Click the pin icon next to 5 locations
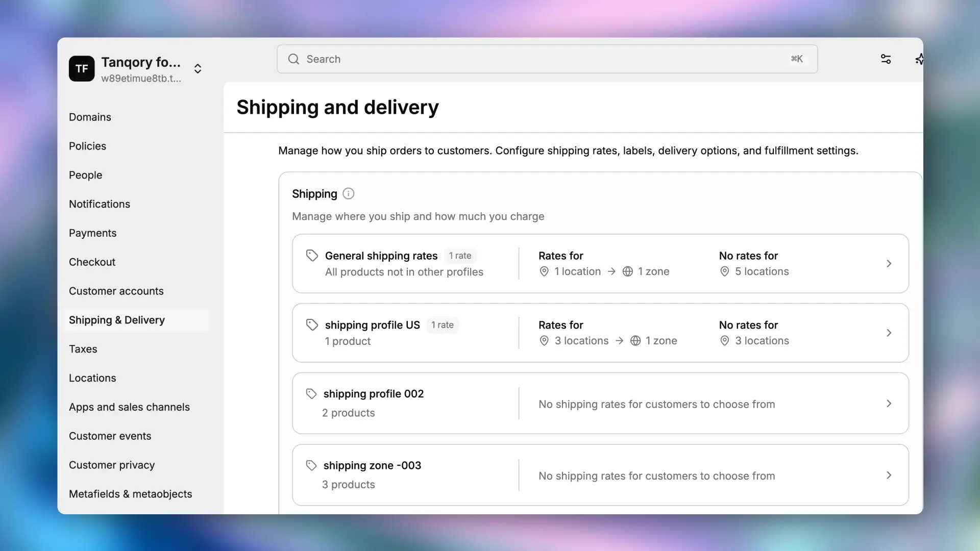This screenshot has height=551, width=980. click(x=724, y=271)
